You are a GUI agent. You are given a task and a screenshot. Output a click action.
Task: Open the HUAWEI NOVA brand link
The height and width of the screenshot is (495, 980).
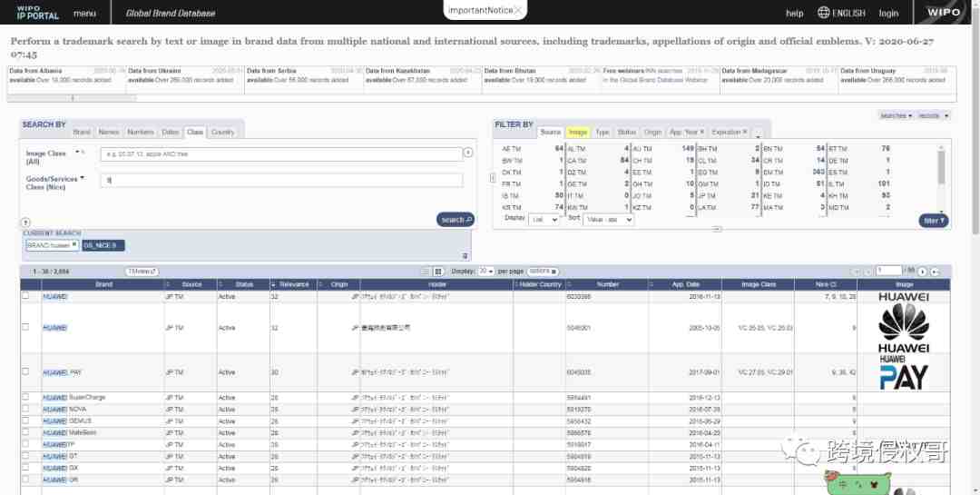(x=64, y=410)
